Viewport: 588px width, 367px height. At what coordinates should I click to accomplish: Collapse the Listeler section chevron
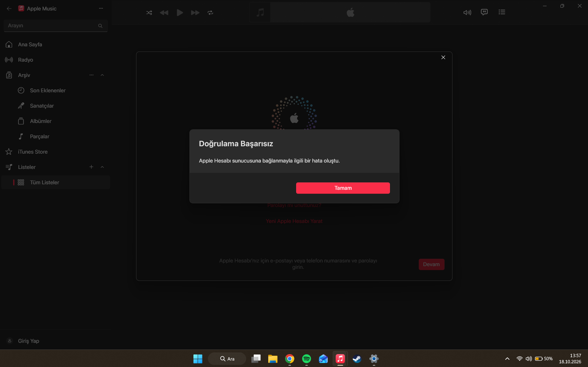pos(102,167)
